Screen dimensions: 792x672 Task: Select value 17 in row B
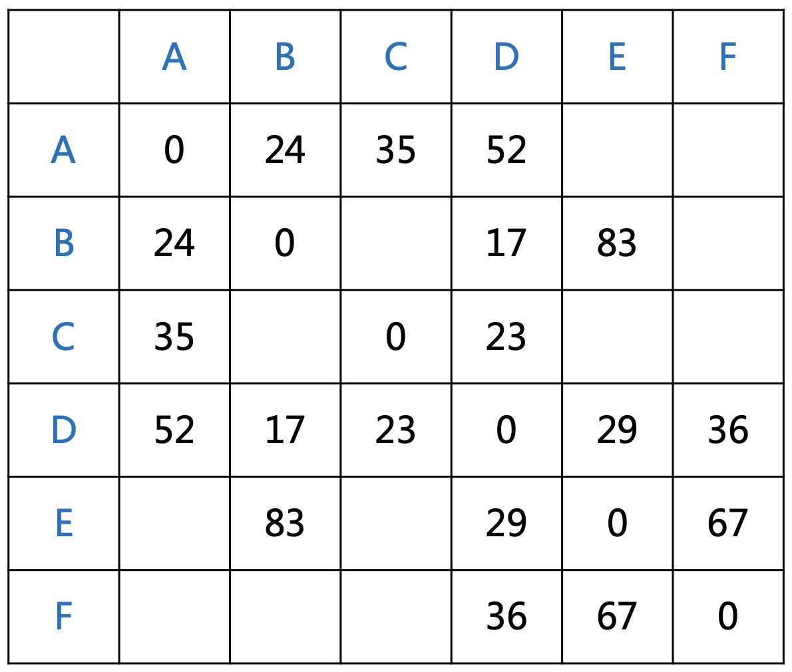click(506, 243)
